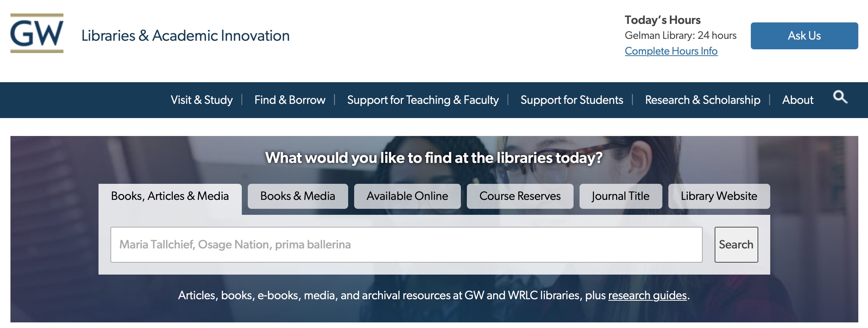The image size is (868, 328).
Task: Open Support for Teaching & Faculty menu
Action: coord(423,100)
